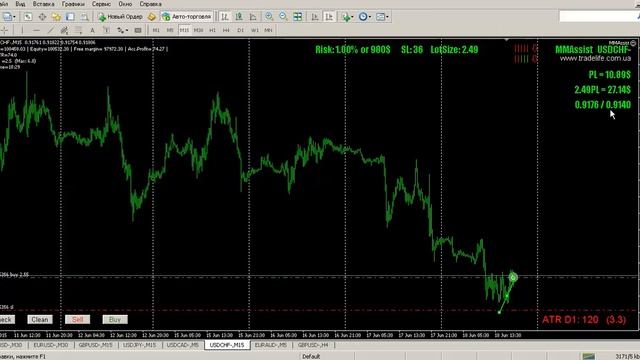Switch to EURUSD M30 chart tab
The height and width of the screenshot is (360, 640).
pyautogui.click(x=51, y=345)
